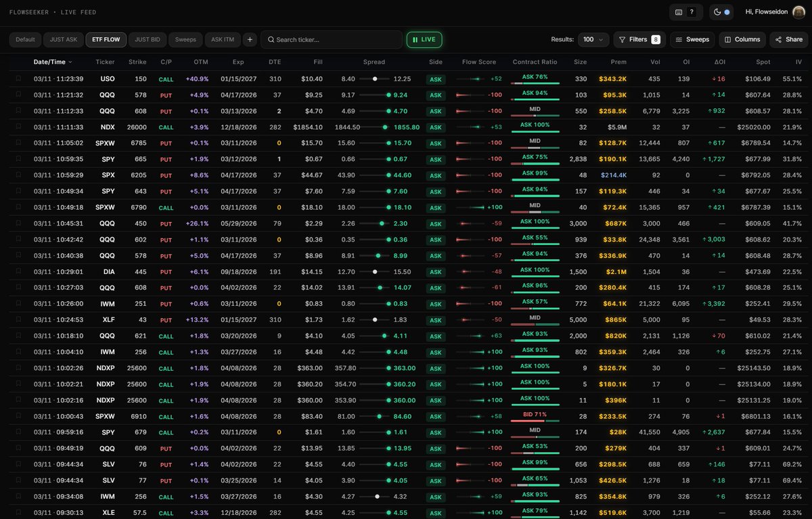Click the XLF ticker cell
The image size is (812, 519).
(x=108, y=319)
